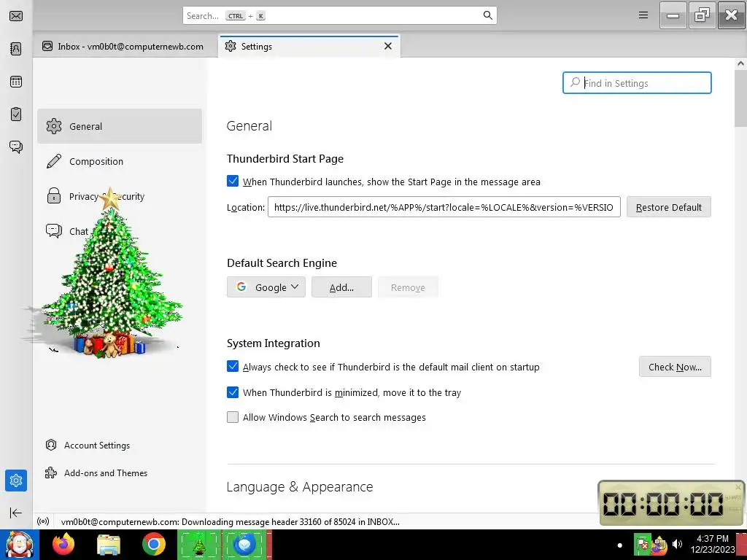Click the global Search bar at top
The image size is (747, 560).
(x=340, y=15)
